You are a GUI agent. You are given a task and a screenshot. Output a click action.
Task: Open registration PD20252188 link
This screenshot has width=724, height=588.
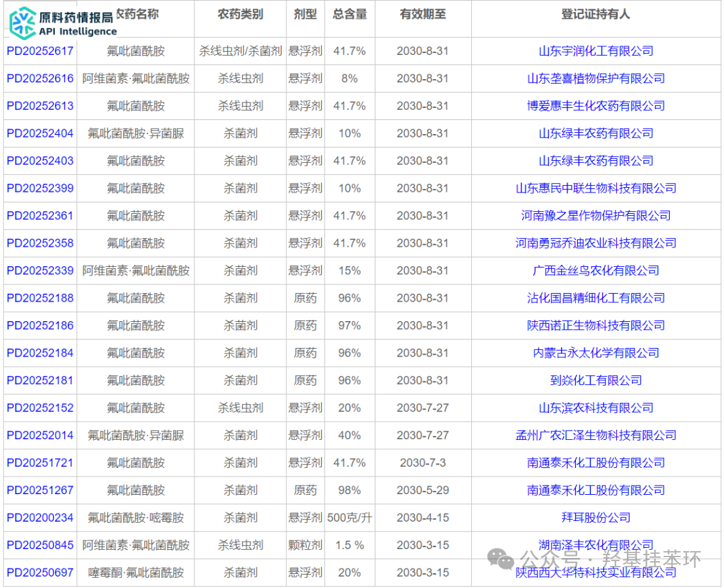pyautogui.click(x=40, y=298)
